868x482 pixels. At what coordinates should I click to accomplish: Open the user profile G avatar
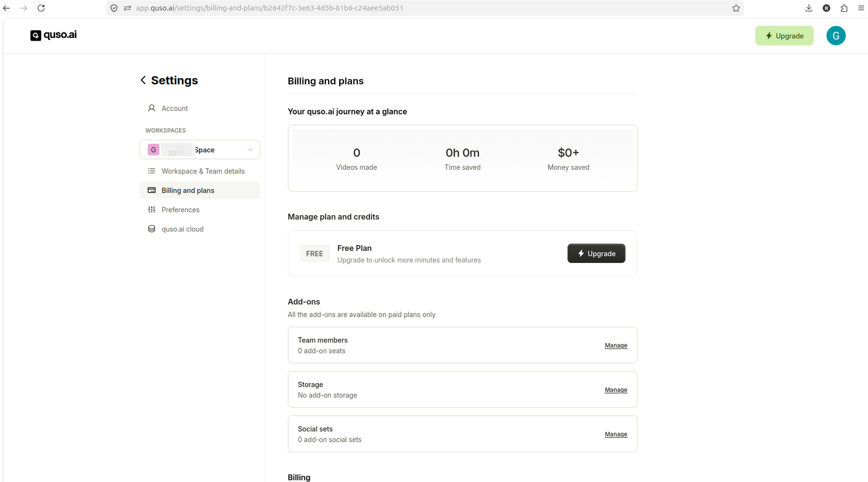(x=835, y=36)
